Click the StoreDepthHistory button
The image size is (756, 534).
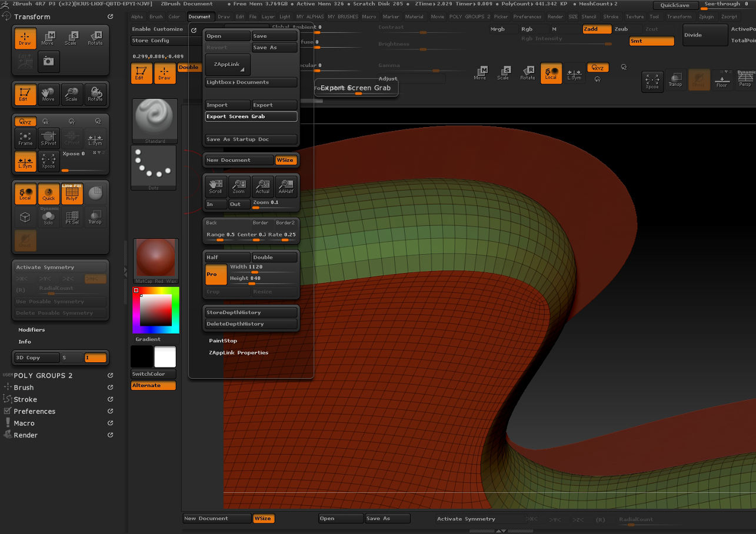(251, 312)
